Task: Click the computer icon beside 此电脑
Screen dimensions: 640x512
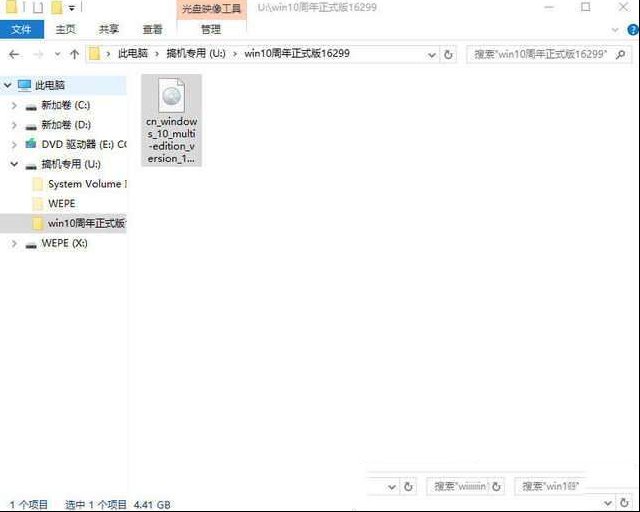Action: tap(24, 85)
